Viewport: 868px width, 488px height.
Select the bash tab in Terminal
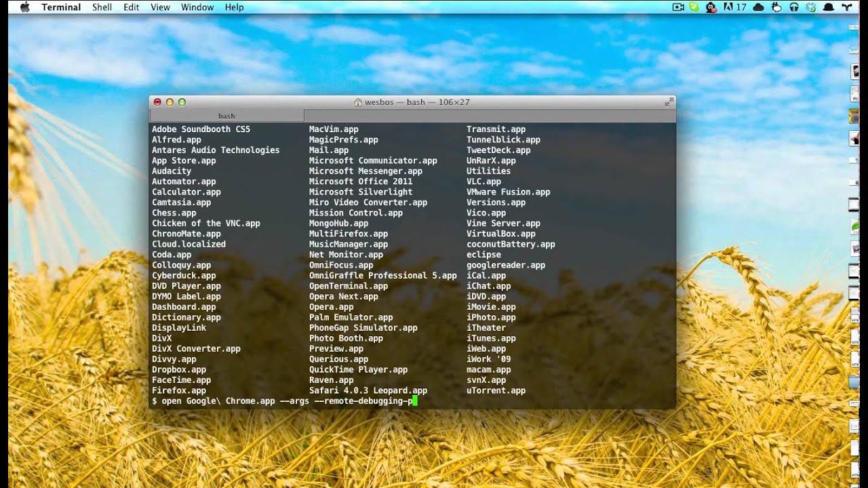click(226, 116)
